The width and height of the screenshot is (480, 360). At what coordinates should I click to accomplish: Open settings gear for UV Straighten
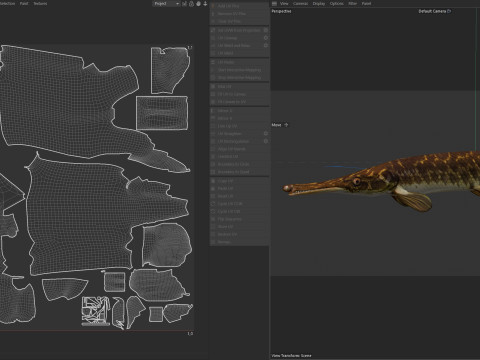point(266,134)
